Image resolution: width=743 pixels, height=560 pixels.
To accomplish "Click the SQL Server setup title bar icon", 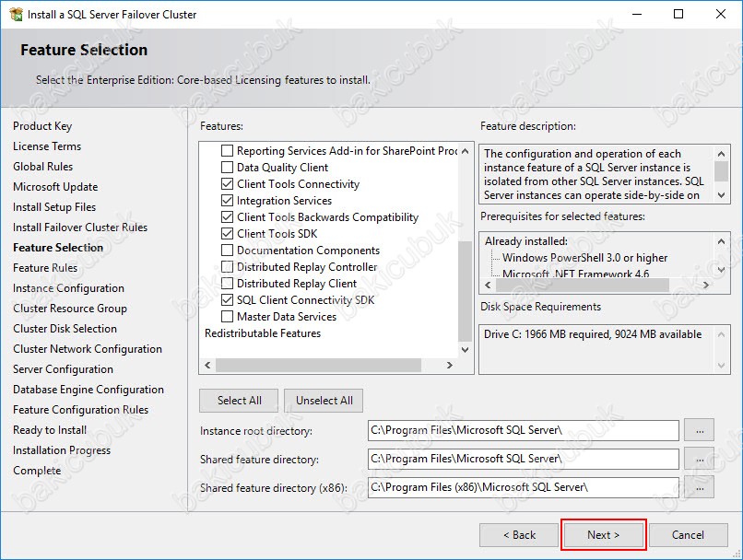I will 16,14.
